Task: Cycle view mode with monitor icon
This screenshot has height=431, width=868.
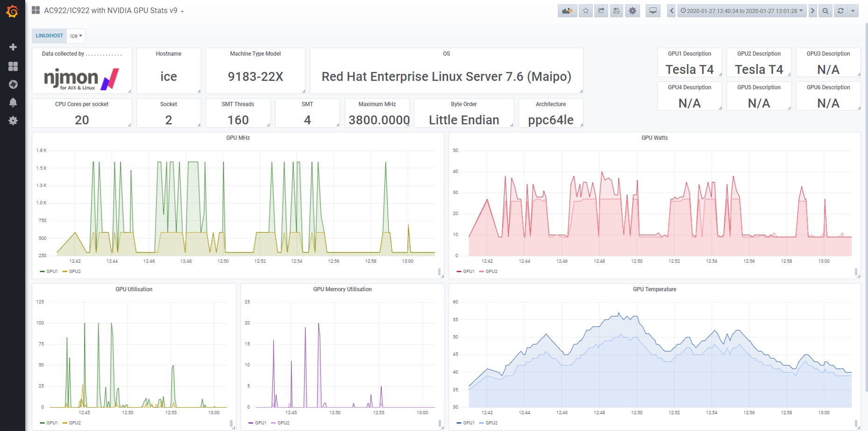Action: (x=653, y=11)
